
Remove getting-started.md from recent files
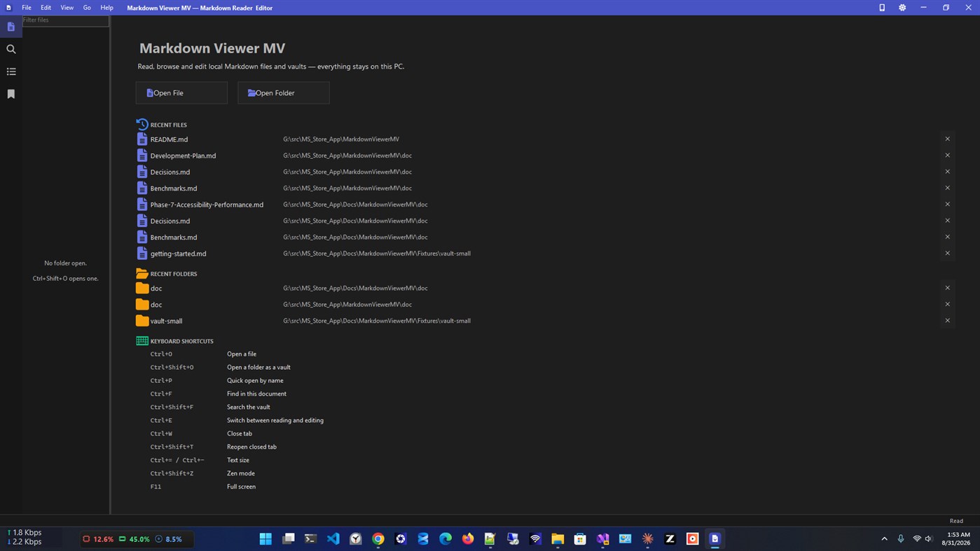point(947,253)
